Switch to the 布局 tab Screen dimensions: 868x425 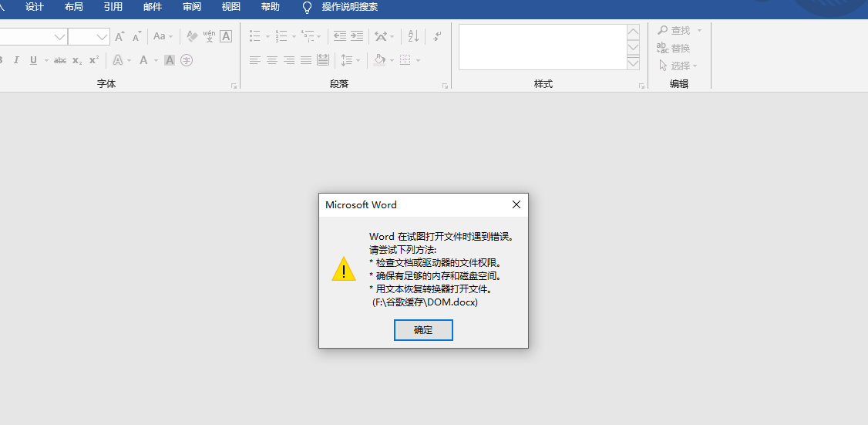coord(74,7)
